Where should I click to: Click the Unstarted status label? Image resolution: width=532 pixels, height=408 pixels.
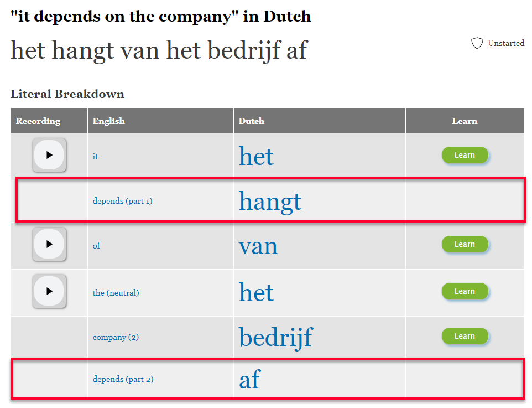click(506, 43)
